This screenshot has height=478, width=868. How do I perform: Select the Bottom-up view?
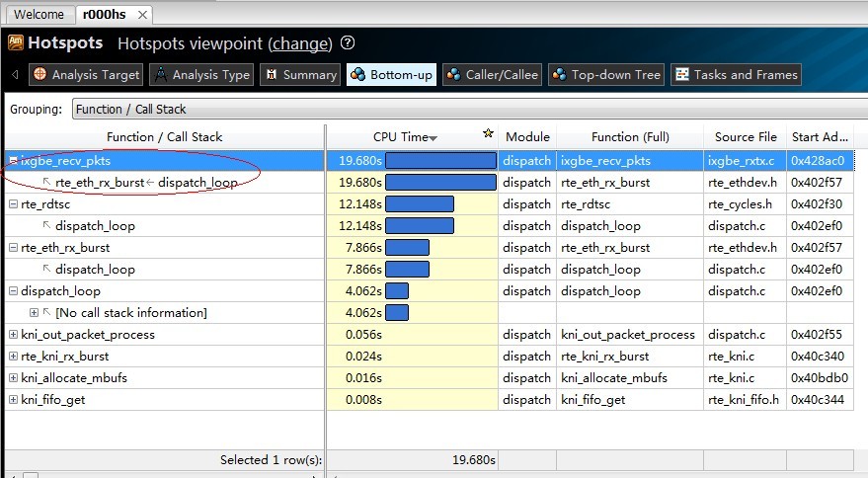tap(392, 75)
